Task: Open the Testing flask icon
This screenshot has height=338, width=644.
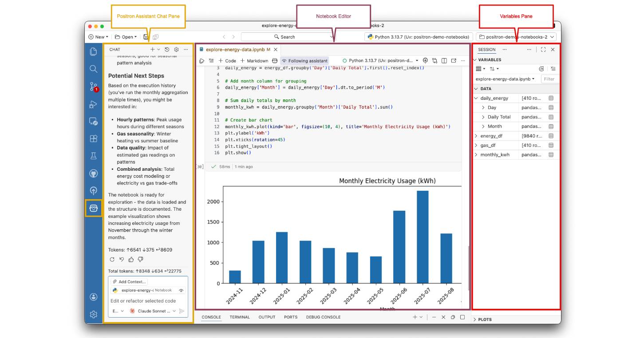Action: (x=93, y=156)
